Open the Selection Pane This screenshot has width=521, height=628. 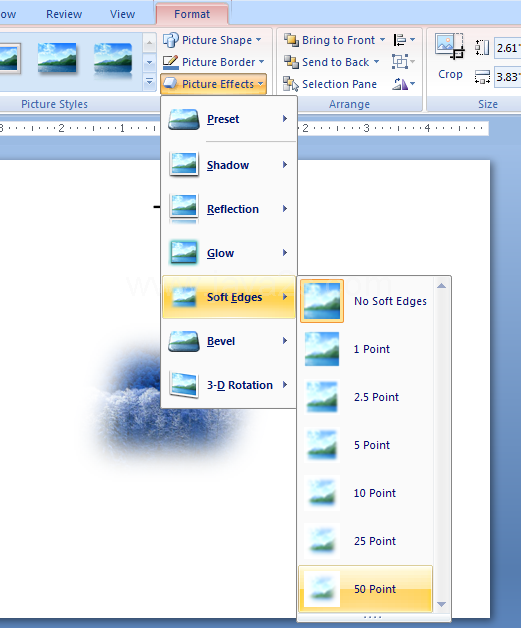pos(330,84)
